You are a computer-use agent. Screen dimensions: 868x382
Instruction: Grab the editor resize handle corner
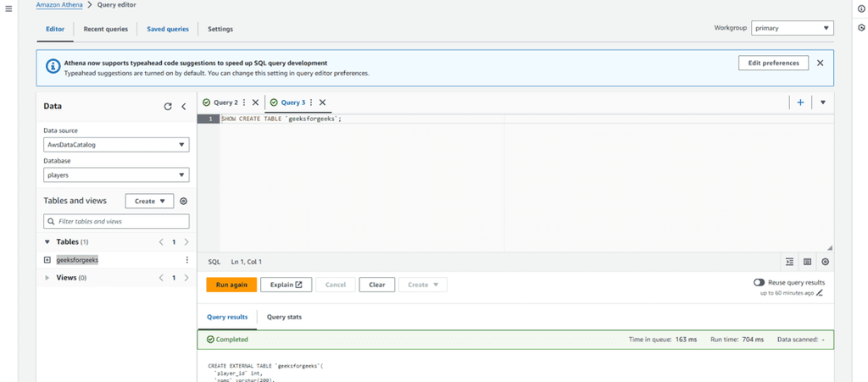[829, 248]
